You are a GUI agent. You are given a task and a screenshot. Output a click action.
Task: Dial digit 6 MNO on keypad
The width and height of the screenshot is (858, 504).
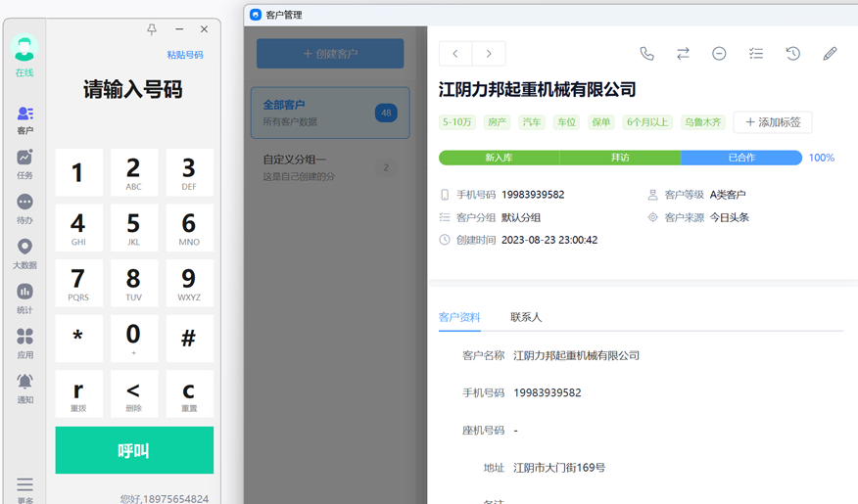[x=189, y=227]
